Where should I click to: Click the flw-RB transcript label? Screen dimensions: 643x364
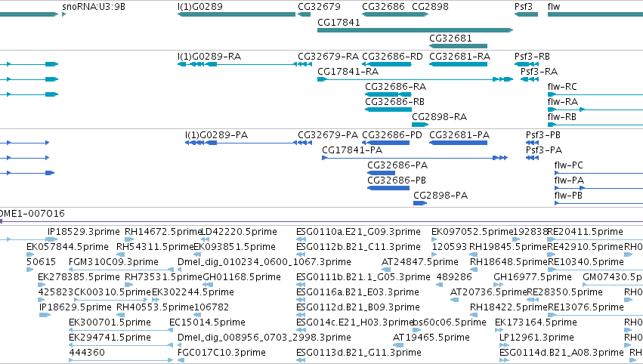(562, 117)
